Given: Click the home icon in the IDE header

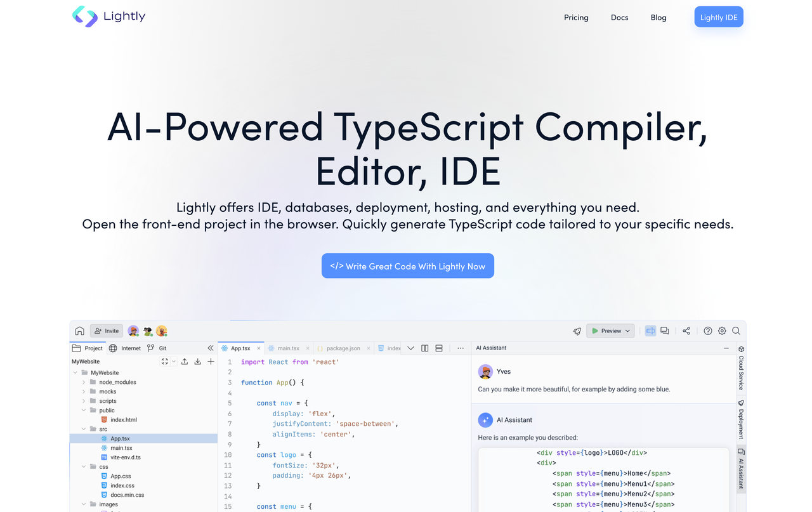Looking at the screenshot, I should (x=79, y=331).
